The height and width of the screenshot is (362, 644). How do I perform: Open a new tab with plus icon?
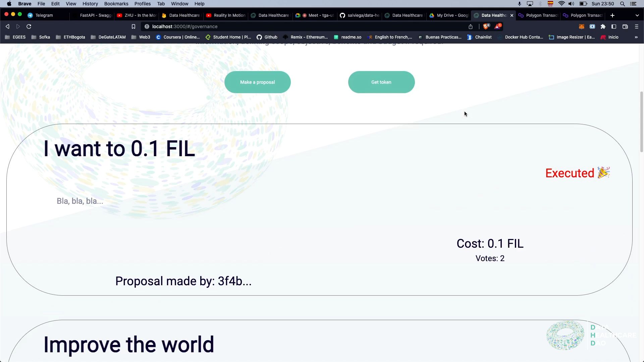click(x=612, y=15)
